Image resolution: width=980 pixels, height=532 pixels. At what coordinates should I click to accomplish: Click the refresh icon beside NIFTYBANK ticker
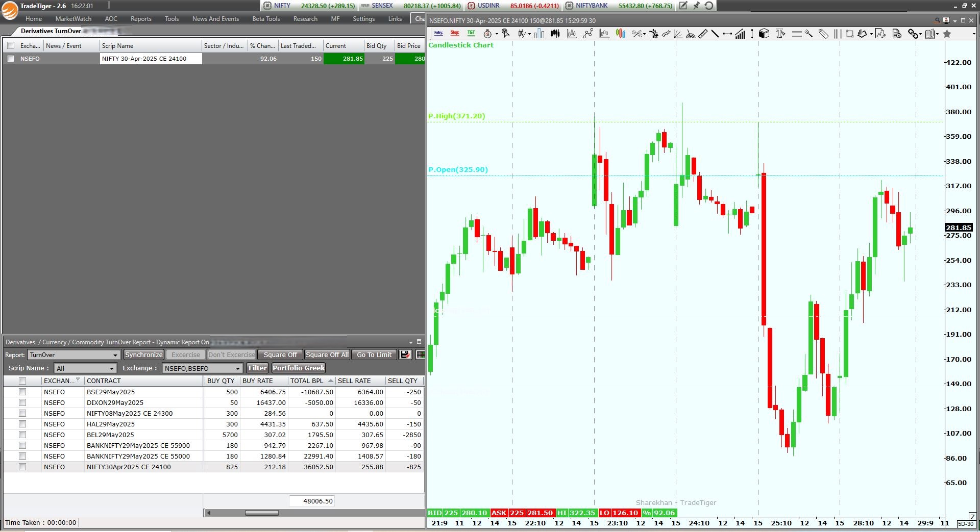[709, 6]
